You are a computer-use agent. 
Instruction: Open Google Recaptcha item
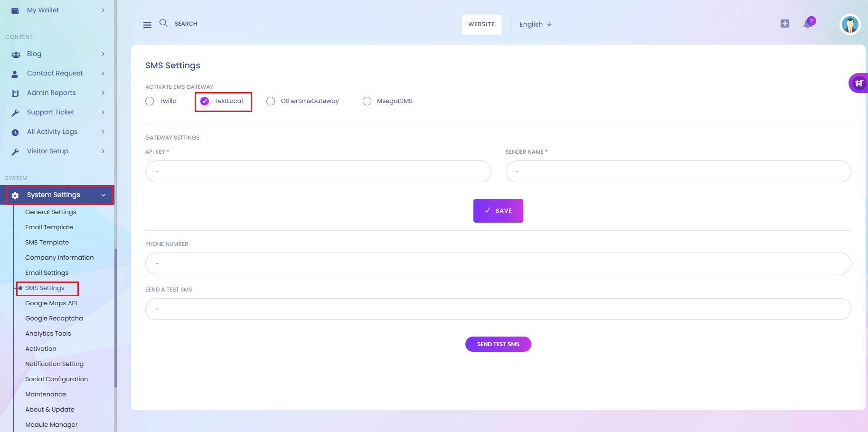[54, 318]
